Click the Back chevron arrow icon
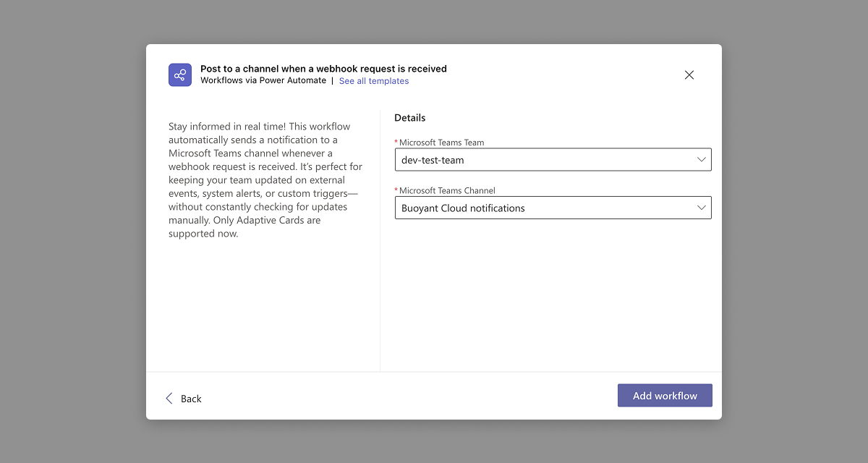 coord(169,399)
